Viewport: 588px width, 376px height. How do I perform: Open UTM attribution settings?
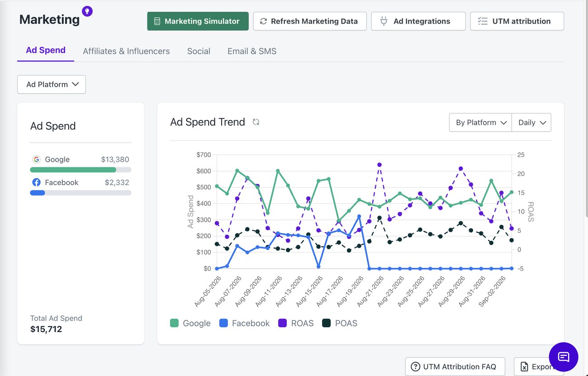(x=517, y=21)
